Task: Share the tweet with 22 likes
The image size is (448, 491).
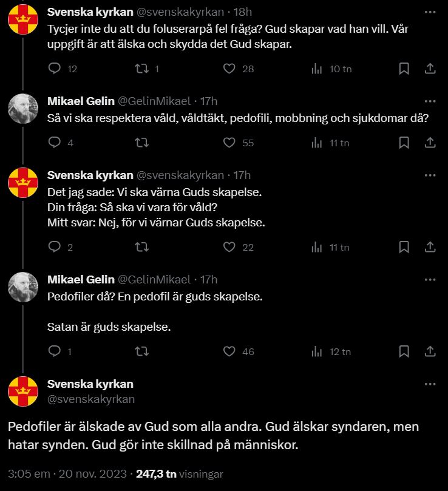Action: (429, 247)
